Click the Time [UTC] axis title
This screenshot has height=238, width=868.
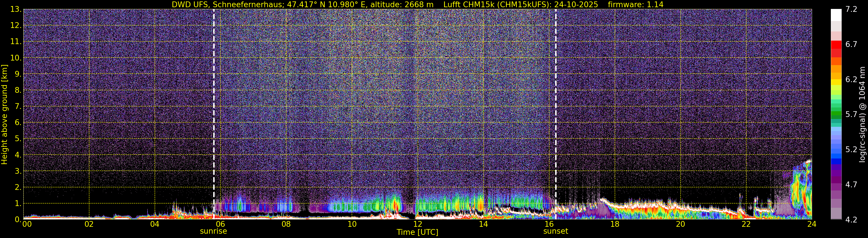tap(417, 232)
